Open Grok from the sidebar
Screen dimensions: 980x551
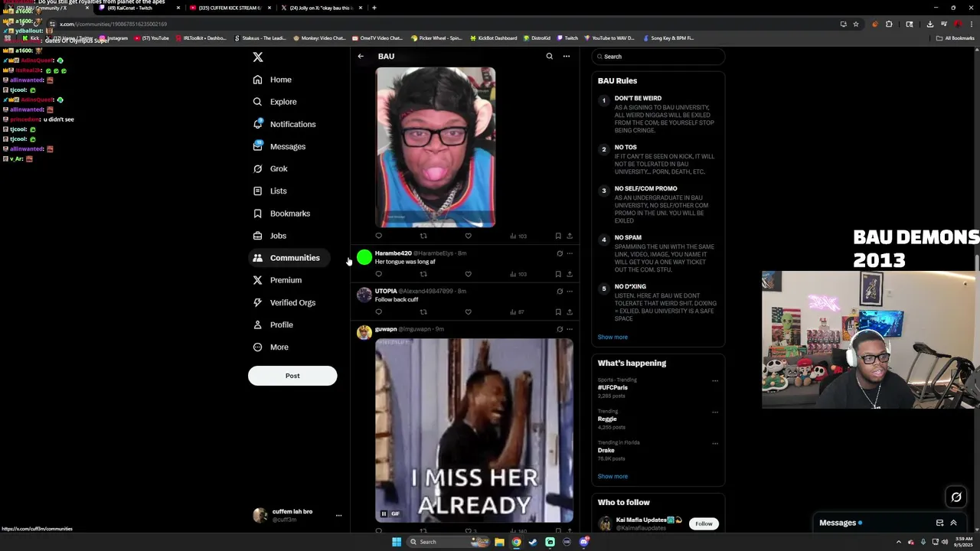270,168
